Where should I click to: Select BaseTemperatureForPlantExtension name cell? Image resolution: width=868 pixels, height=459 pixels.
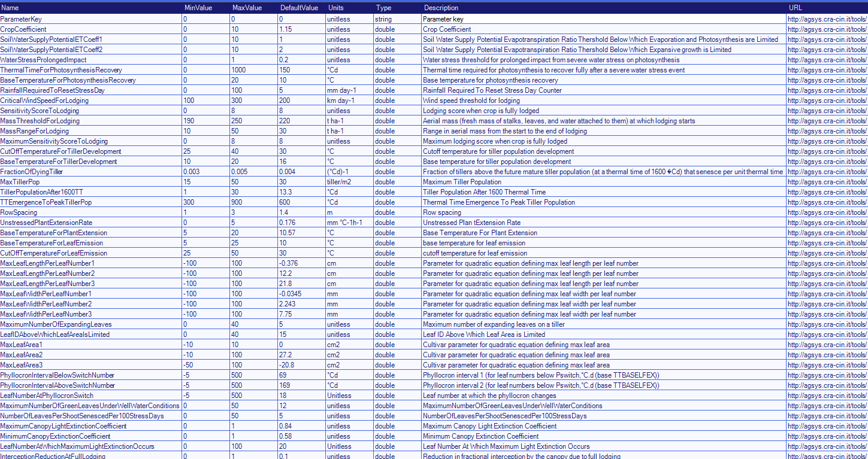tap(91, 233)
